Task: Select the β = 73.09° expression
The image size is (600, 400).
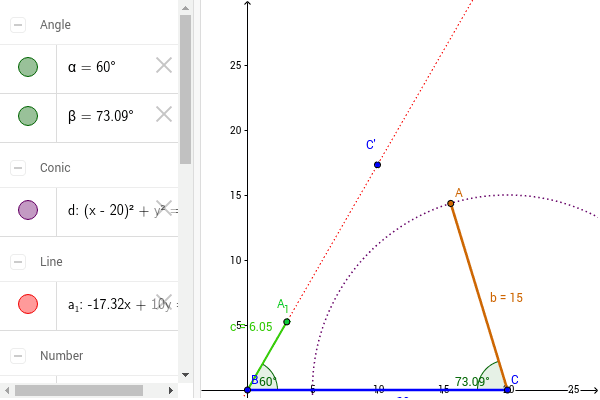Action: click(x=101, y=116)
